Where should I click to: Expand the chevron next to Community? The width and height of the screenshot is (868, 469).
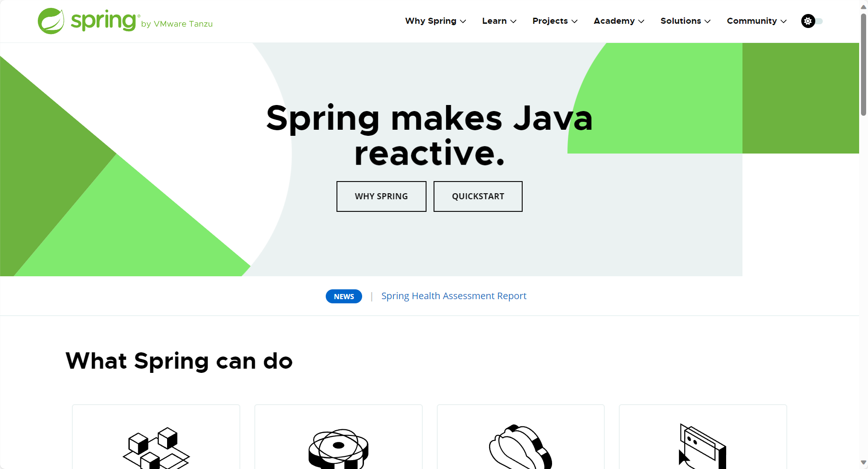(x=784, y=21)
